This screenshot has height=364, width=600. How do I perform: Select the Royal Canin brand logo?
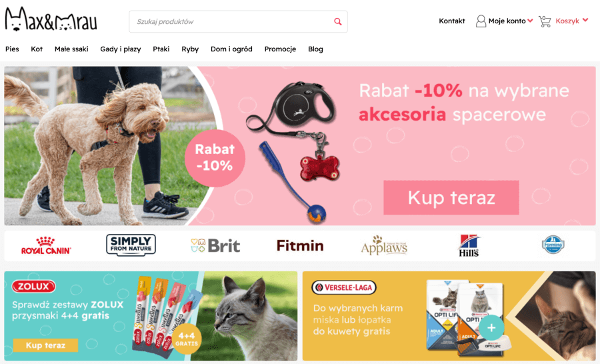pos(46,246)
